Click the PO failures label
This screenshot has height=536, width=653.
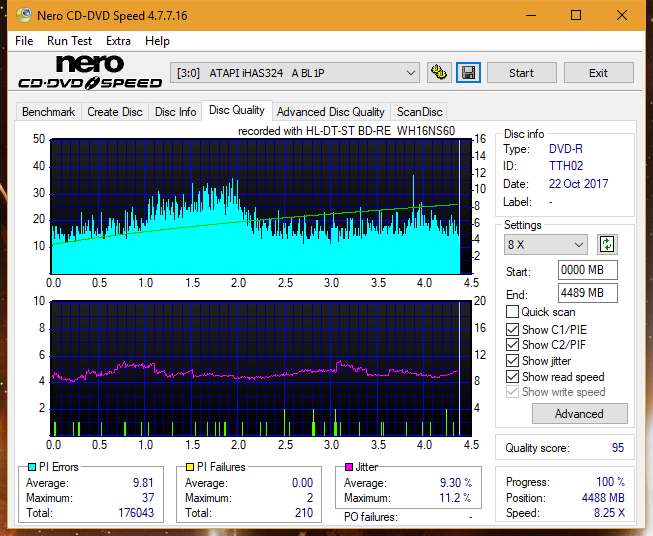371,517
